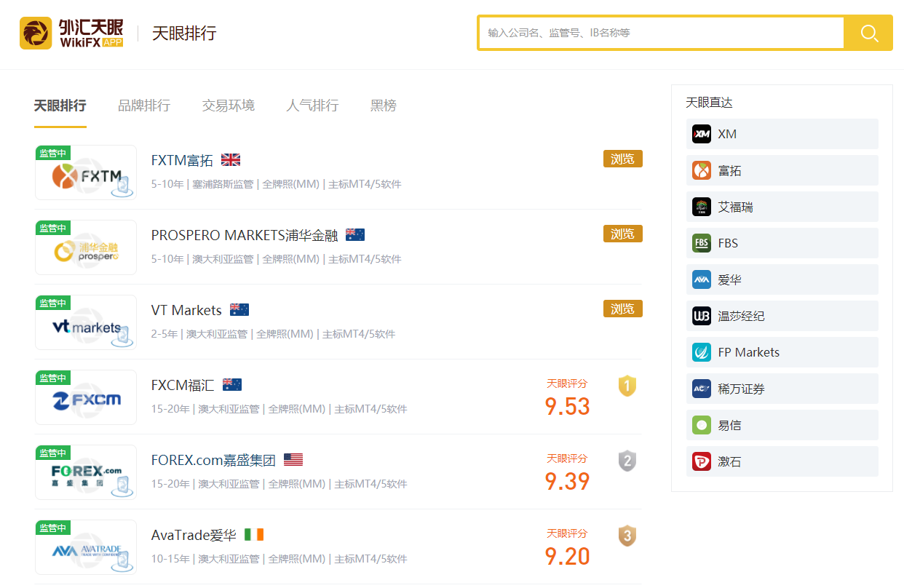Image resolution: width=904 pixels, height=588 pixels.
Task: Switch to the 人气排行 tab
Action: pos(312,106)
